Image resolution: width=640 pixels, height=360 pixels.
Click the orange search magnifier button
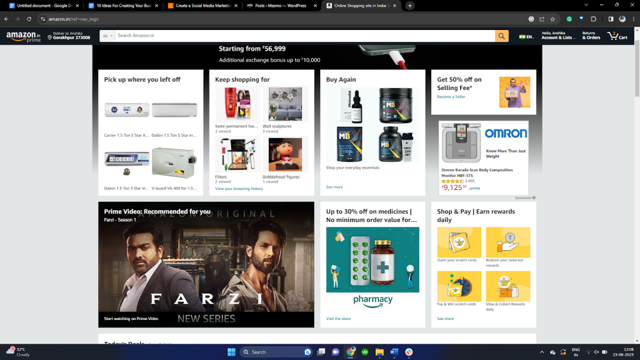(502, 36)
